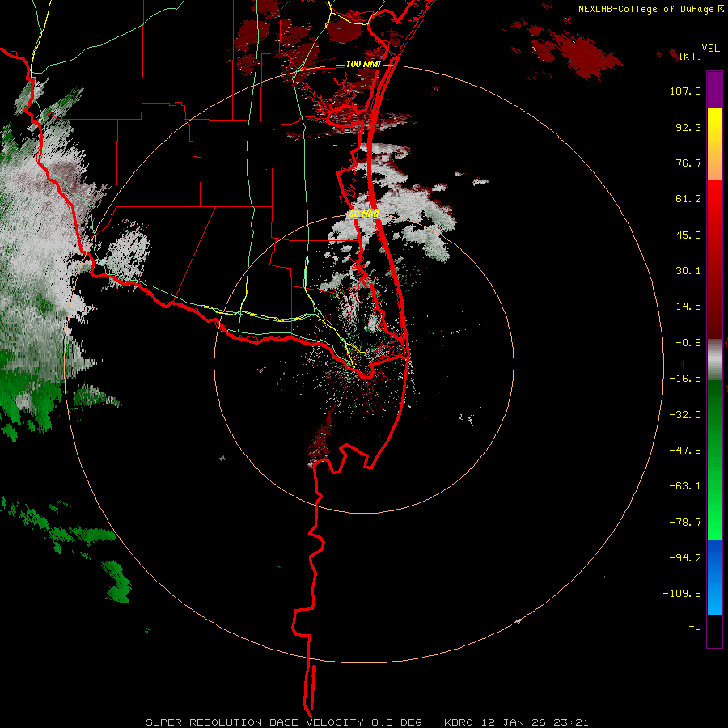Click the -63.1 velocity scale value
728x728 pixels.
tap(685, 486)
